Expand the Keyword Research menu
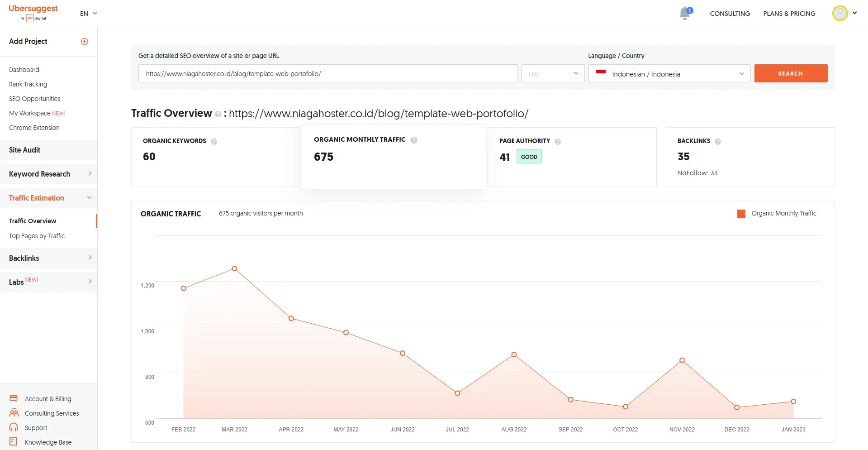 point(49,174)
